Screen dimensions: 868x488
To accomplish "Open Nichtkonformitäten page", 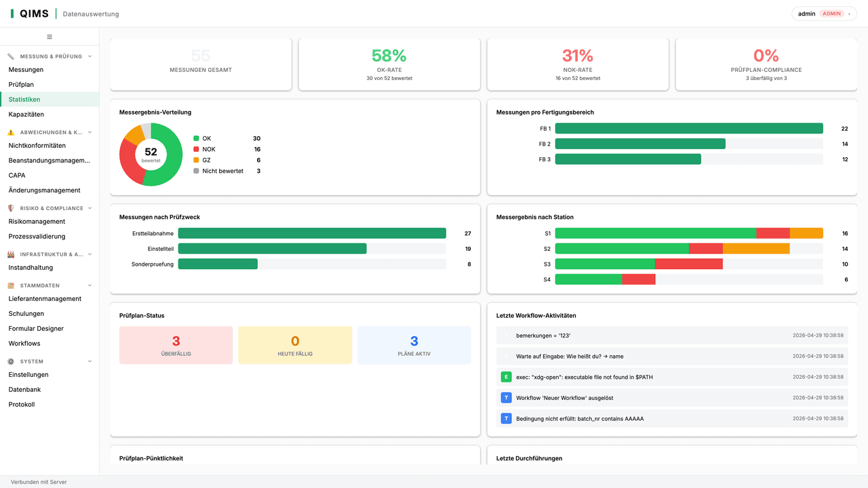I will pyautogui.click(x=50, y=146).
